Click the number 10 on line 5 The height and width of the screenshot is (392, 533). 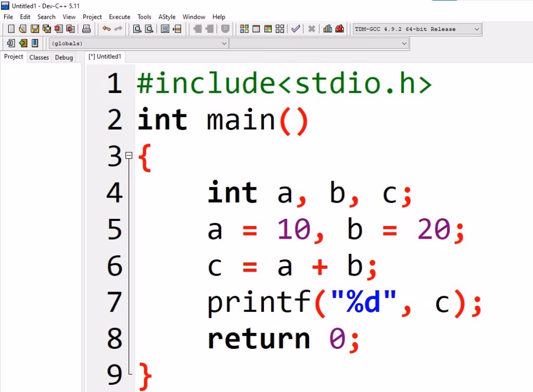click(x=294, y=229)
